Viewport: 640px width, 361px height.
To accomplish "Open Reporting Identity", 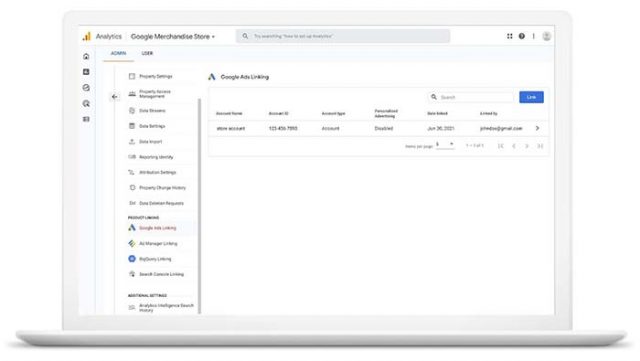I will pos(156,157).
